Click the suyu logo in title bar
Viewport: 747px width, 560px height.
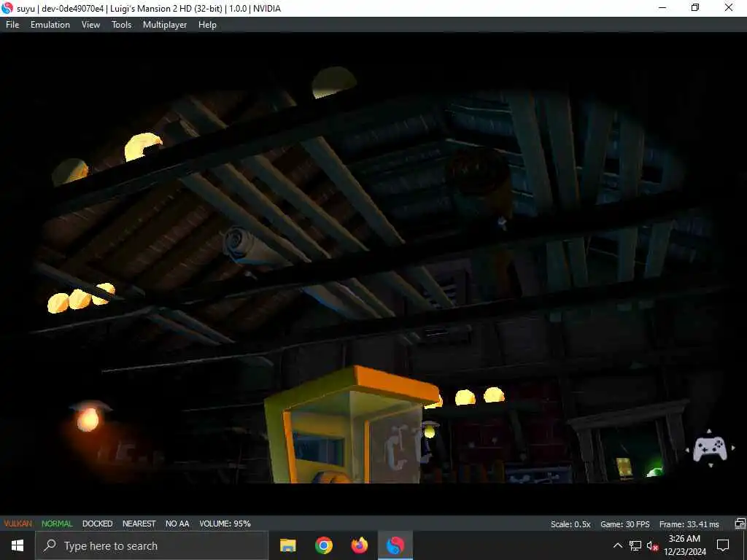coord(7,8)
